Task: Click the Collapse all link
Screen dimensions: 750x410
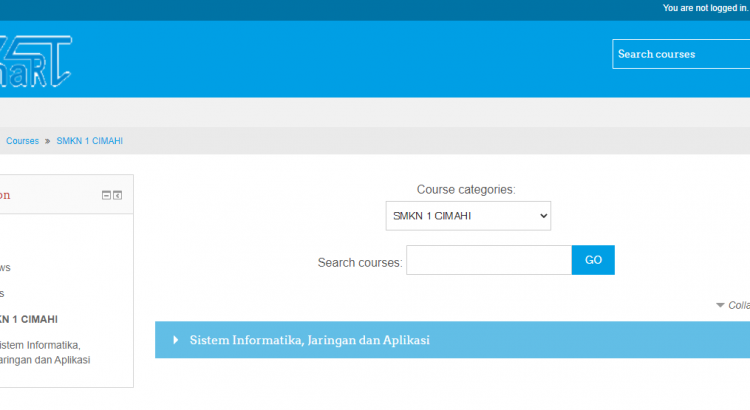Action: [x=738, y=306]
